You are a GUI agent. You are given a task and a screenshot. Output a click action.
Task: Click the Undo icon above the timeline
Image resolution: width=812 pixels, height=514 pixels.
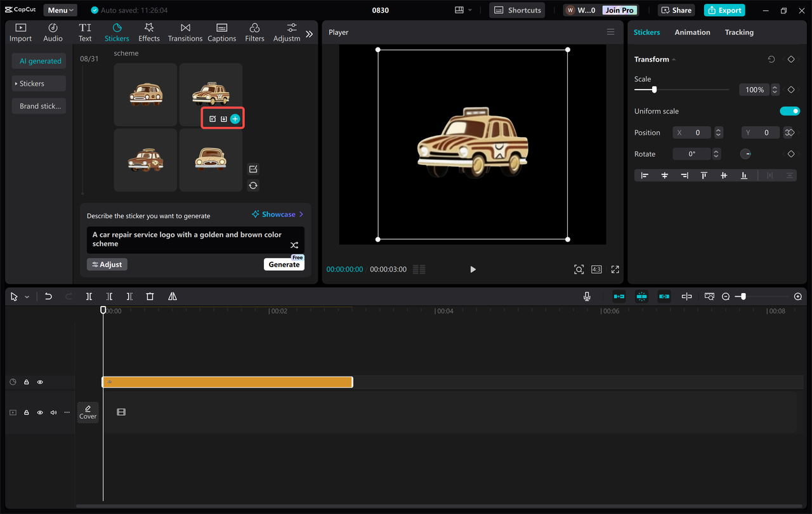click(x=48, y=296)
